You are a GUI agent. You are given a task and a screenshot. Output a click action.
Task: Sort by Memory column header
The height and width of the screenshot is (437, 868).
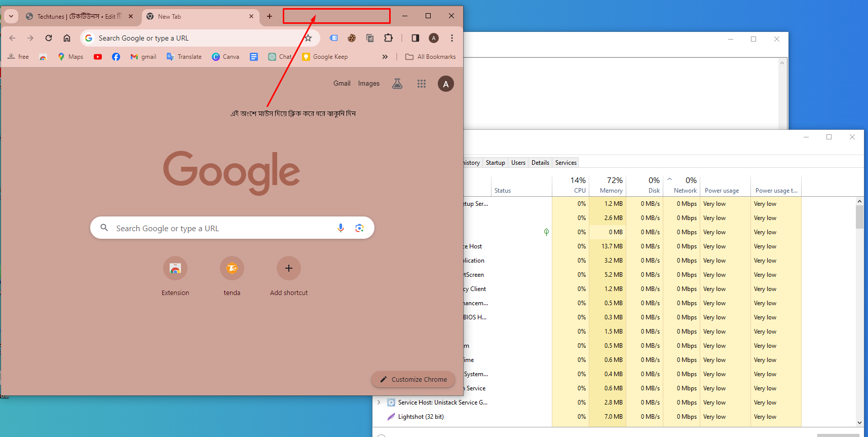pyautogui.click(x=608, y=185)
